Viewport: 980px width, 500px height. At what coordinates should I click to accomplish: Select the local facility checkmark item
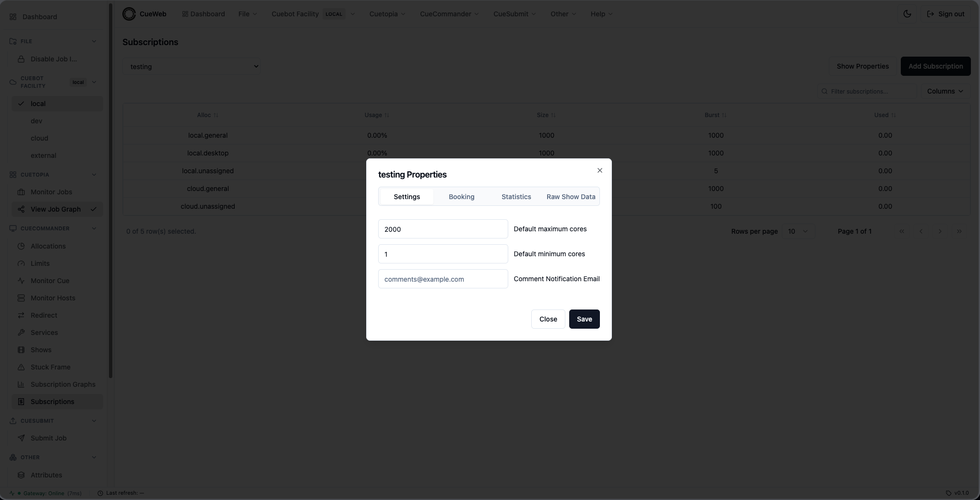point(57,104)
